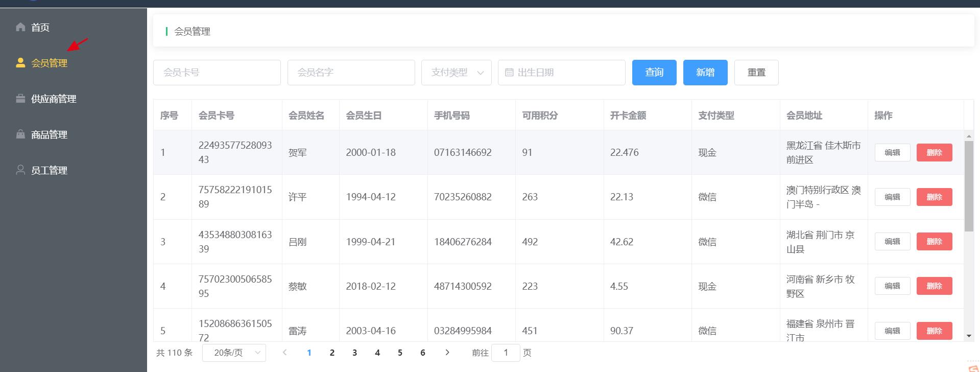Click the blue 新增 button

click(x=705, y=73)
